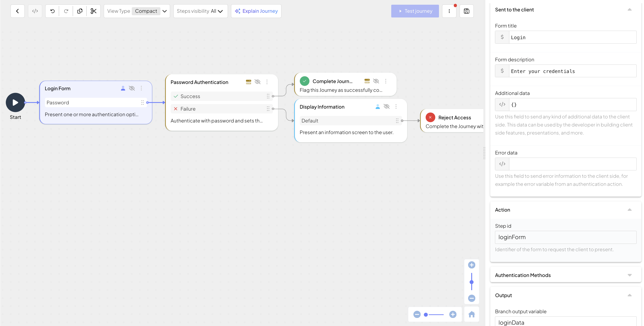The height and width of the screenshot is (326, 644).
Task: Click the home reset view icon
Action: click(471, 314)
